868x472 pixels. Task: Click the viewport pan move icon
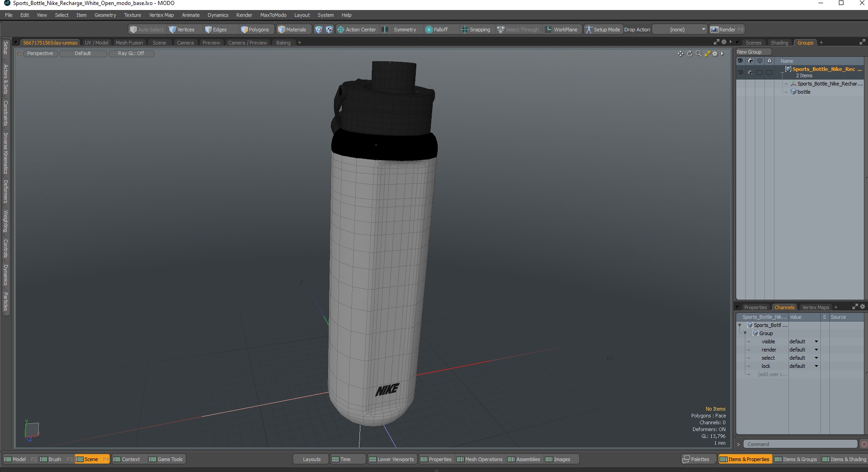[680, 54]
